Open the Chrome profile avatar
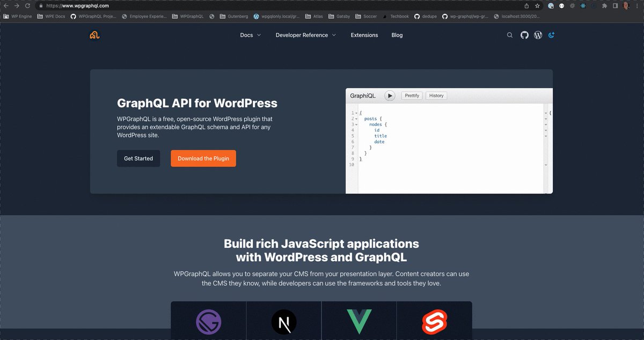This screenshot has width=644, height=340. (626, 5)
